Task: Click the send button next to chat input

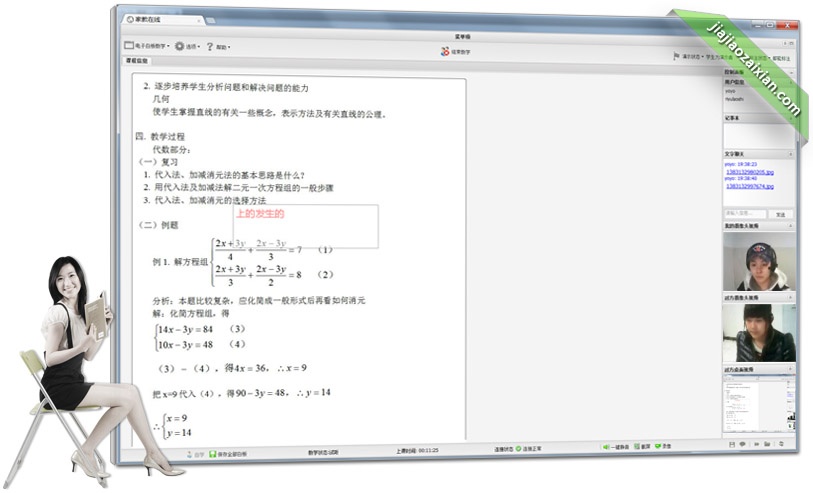Action: [x=781, y=214]
